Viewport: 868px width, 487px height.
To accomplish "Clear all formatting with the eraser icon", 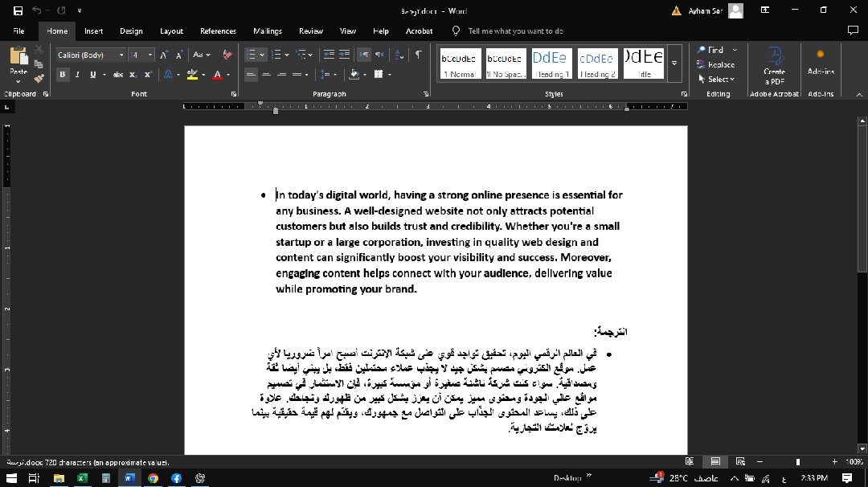I will coord(227,55).
